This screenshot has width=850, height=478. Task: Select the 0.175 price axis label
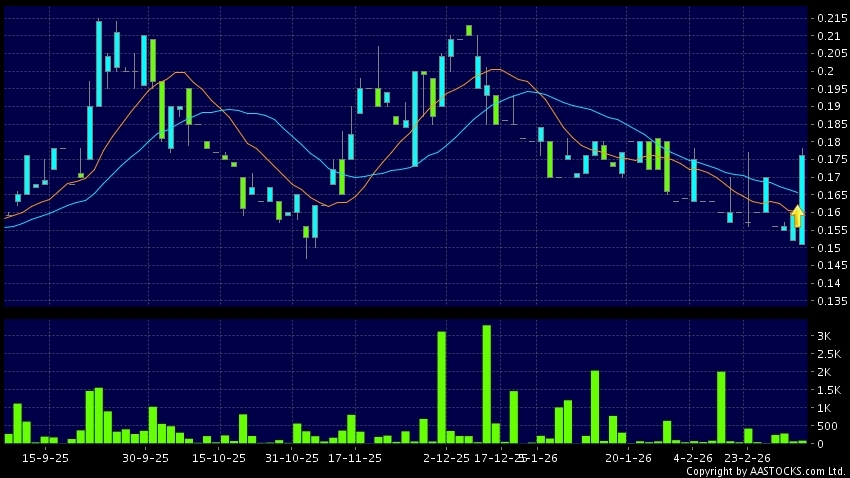[829, 160]
